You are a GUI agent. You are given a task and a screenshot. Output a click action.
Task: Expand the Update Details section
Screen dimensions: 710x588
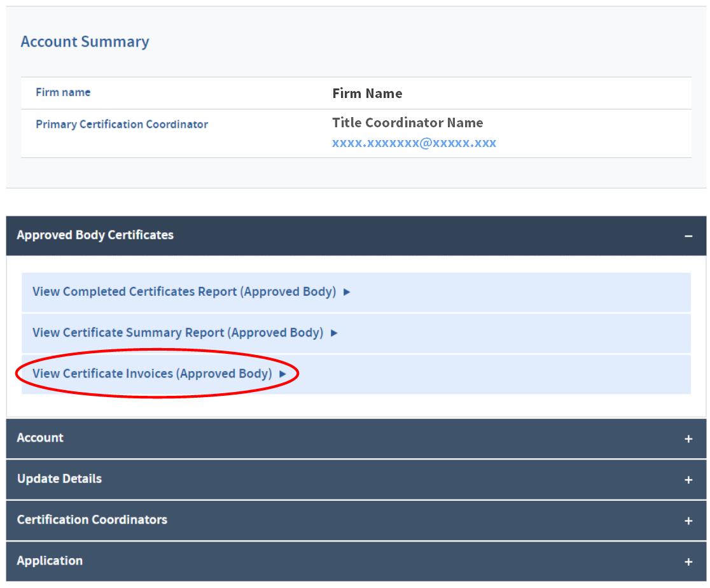pos(356,480)
